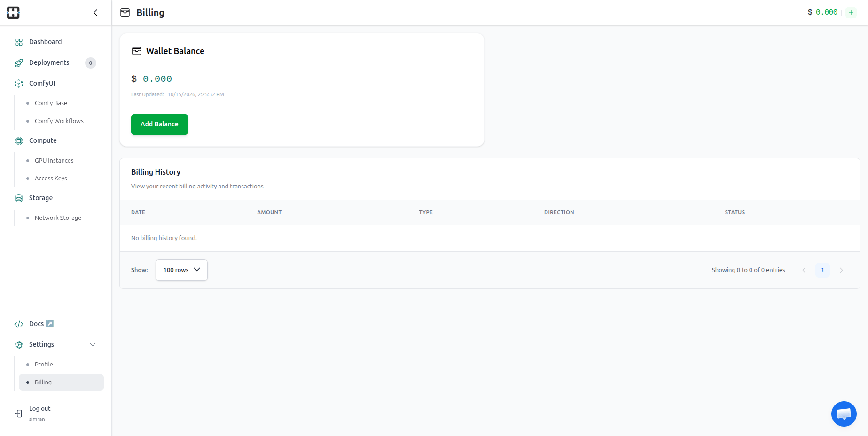Open the chat support bubble
This screenshot has width=868, height=436.
(x=844, y=414)
